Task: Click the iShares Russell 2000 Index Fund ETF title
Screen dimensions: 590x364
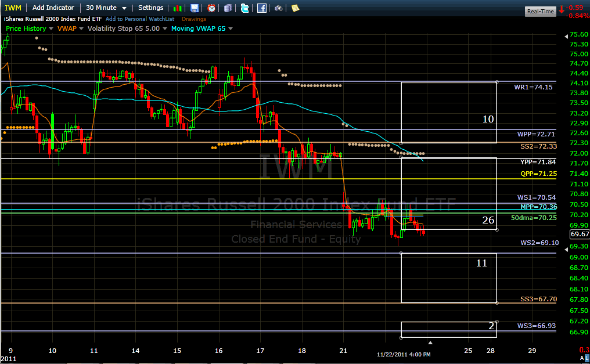Action: point(53,19)
